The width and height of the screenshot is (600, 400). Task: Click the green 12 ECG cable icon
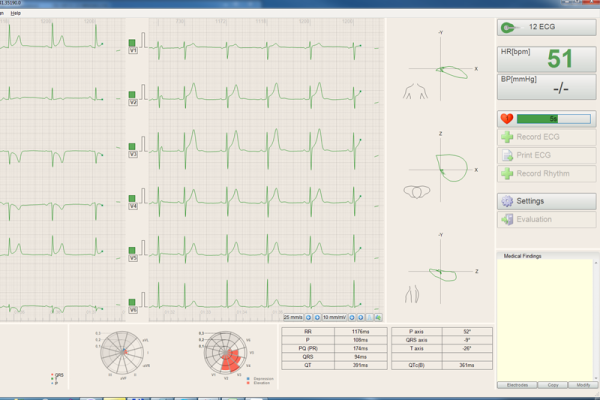point(509,27)
